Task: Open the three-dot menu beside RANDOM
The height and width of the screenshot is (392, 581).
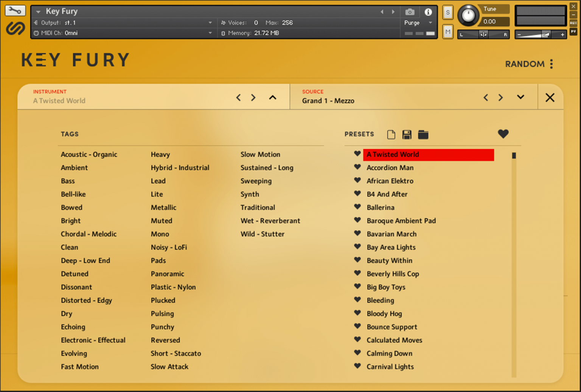Action: (551, 64)
